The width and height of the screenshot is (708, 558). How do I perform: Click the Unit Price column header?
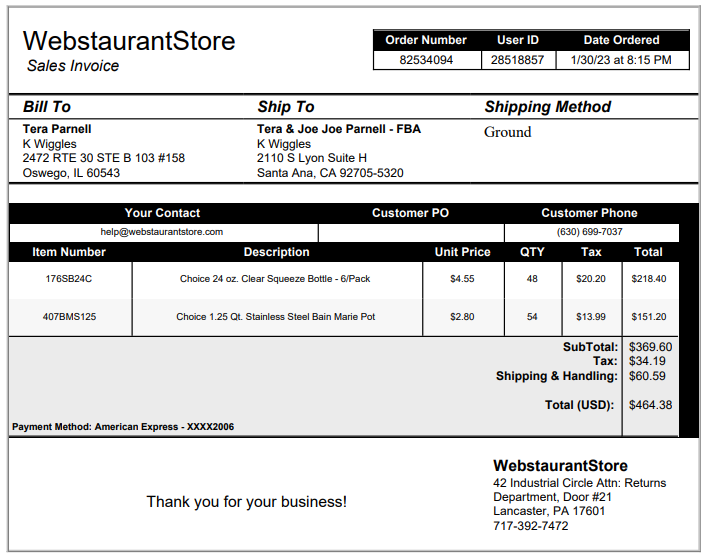coord(462,252)
